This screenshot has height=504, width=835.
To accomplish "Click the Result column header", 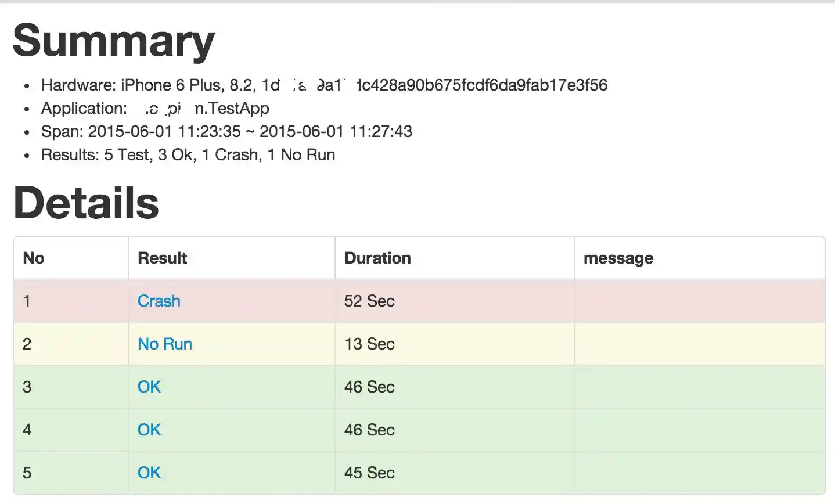I will tap(162, 258).
